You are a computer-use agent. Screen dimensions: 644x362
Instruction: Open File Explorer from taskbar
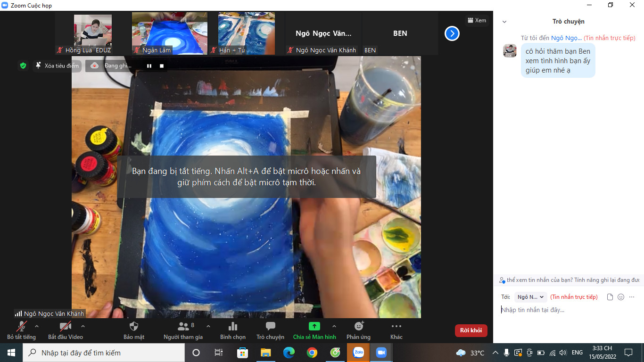tap(265, 353)
